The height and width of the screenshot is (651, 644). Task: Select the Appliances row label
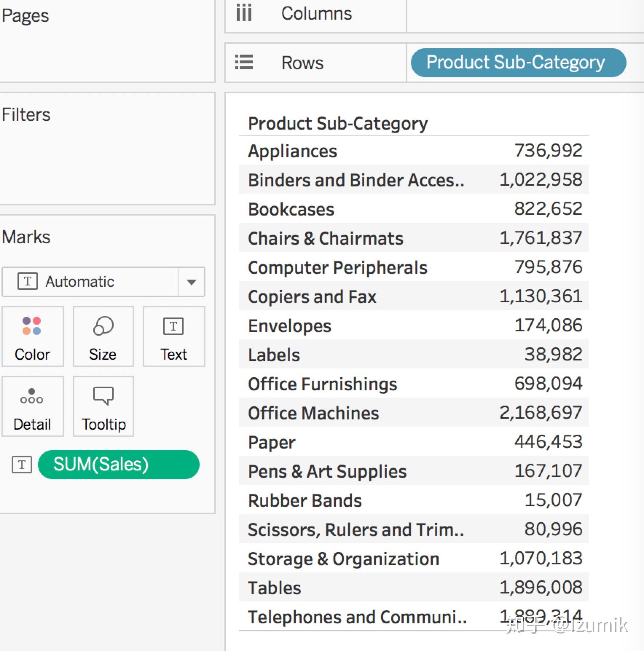[292, 151]
